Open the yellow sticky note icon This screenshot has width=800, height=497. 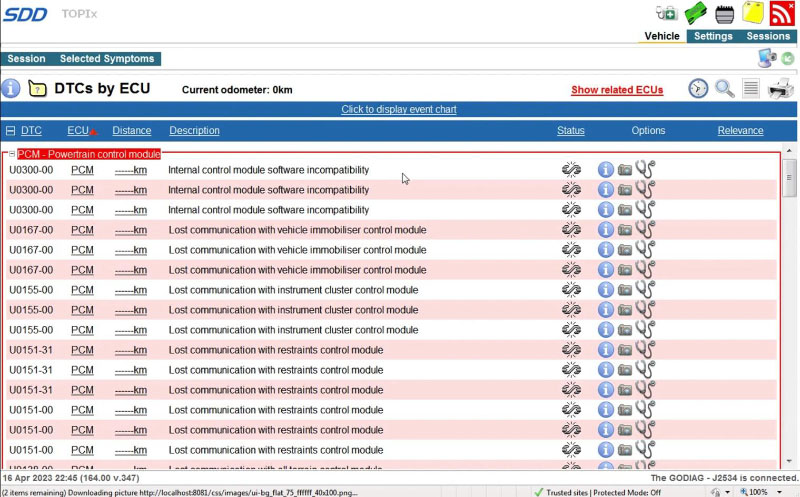click(x=753, y=13)
